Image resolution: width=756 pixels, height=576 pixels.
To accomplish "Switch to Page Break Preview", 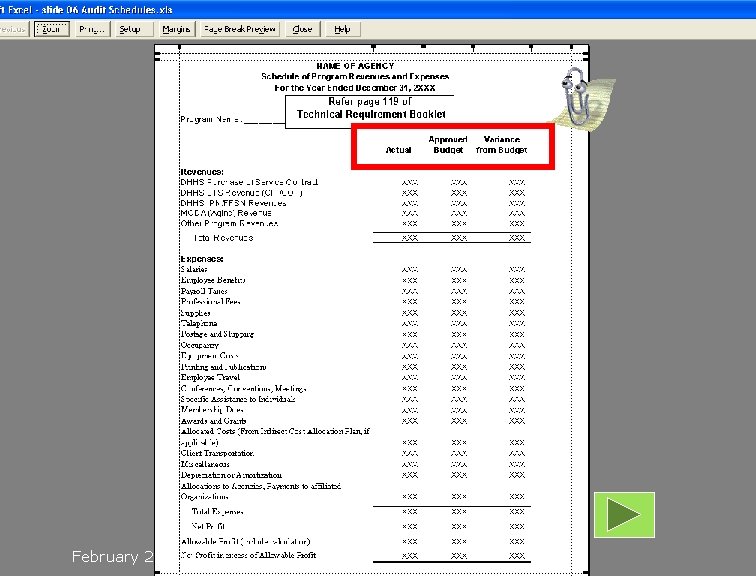I will pos(240,29).
